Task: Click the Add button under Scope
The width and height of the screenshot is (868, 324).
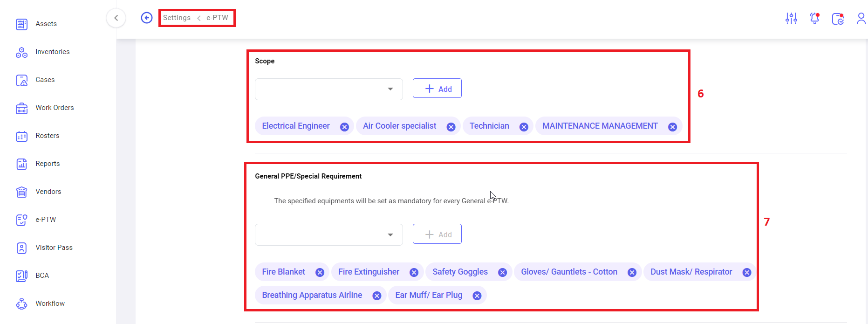Action: click(x=437, y=89)
